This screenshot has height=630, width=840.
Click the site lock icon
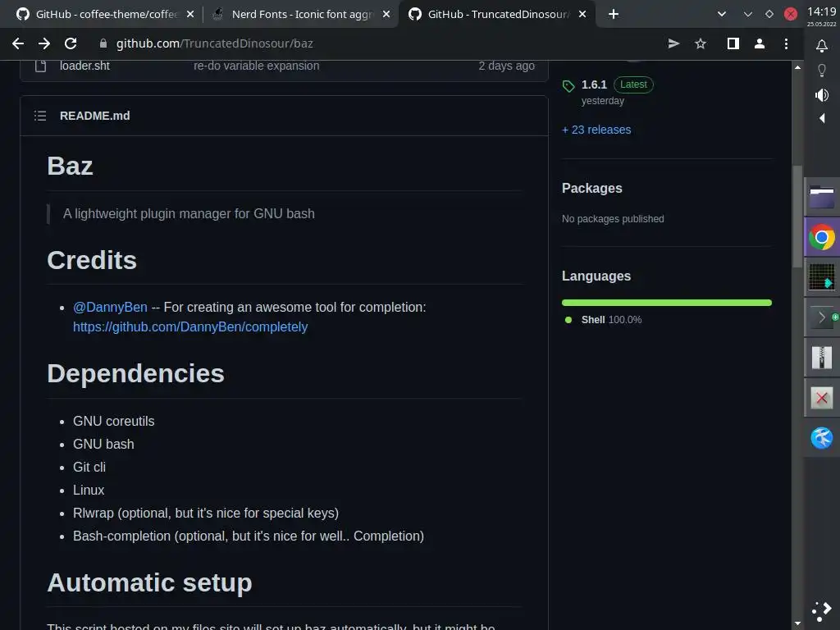(x=103, y=43)
